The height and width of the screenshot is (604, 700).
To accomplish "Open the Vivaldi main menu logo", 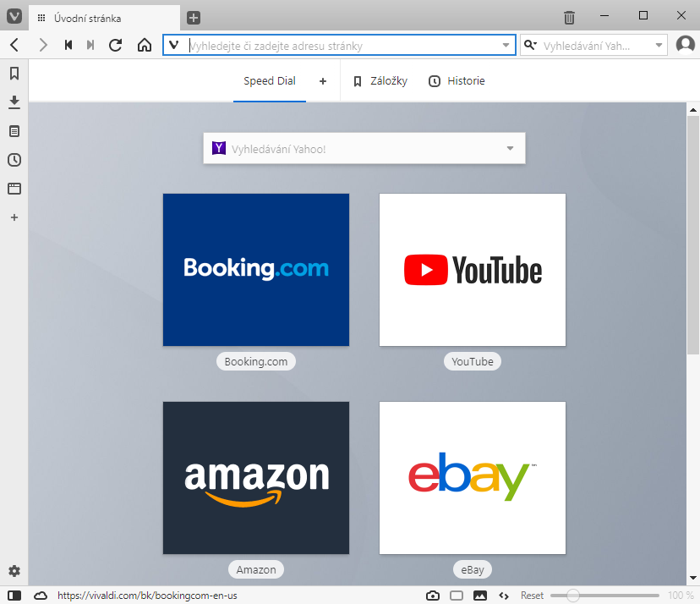I will 14,18.
